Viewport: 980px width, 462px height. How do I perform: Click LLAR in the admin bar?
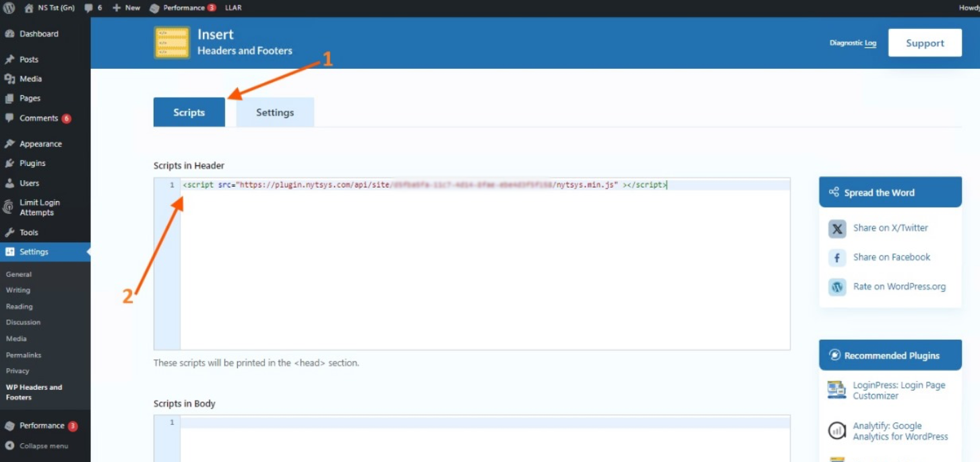point(233,7)
